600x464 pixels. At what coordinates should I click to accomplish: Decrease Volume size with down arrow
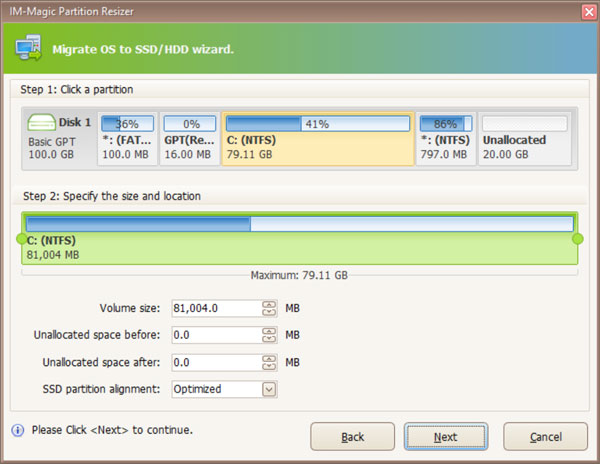tap(269, 312)
